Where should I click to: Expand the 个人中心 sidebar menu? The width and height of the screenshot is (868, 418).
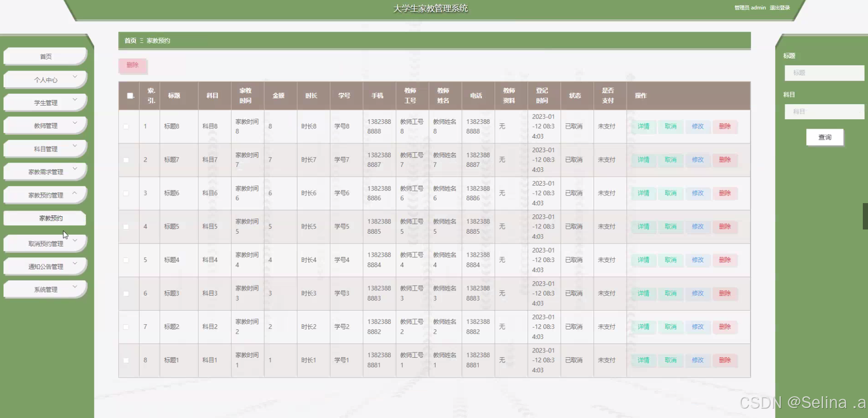point(45,80)
